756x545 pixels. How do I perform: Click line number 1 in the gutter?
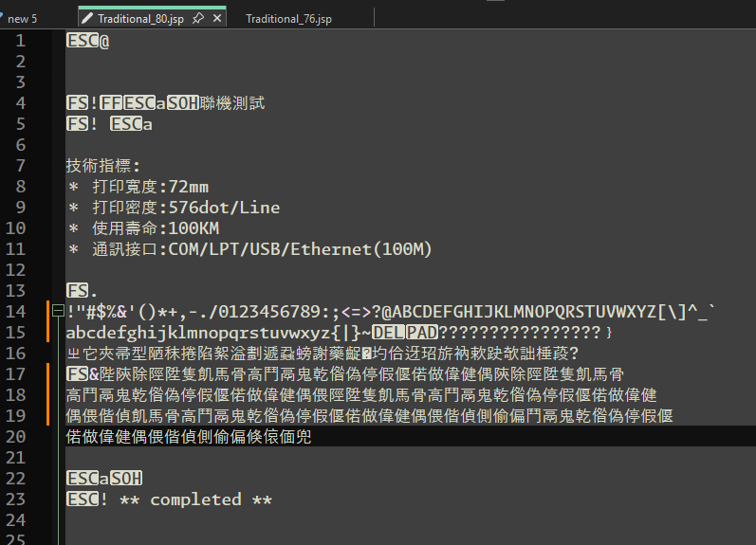click(x=20, y=41)
